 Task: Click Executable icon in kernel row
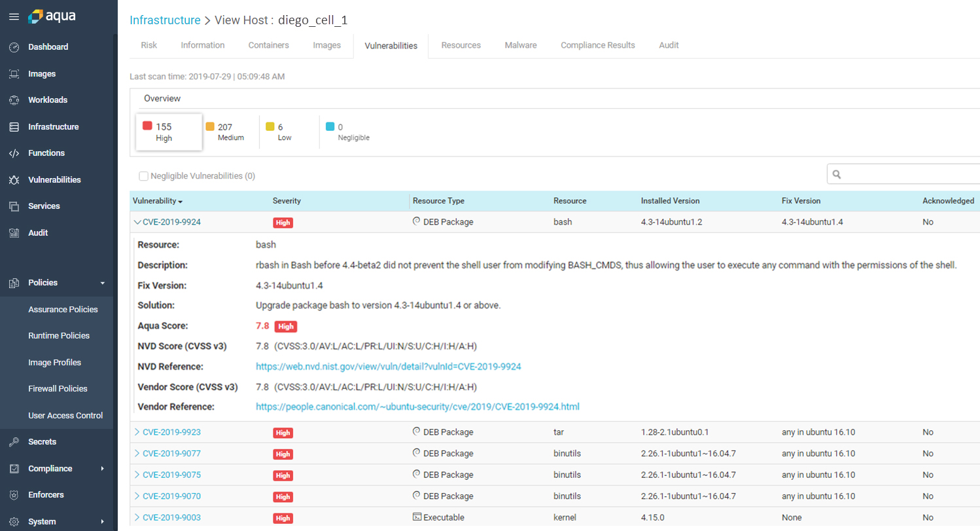pyautogui.click(x=416, y=517)
